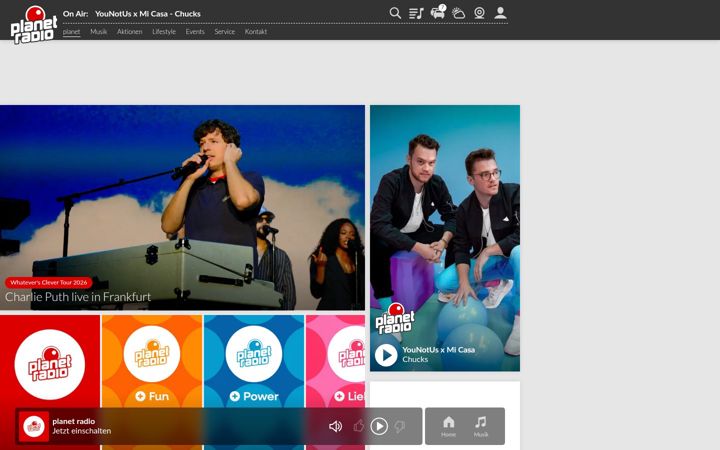Click the thumbs-down dislike icon in player

point(399,427)
